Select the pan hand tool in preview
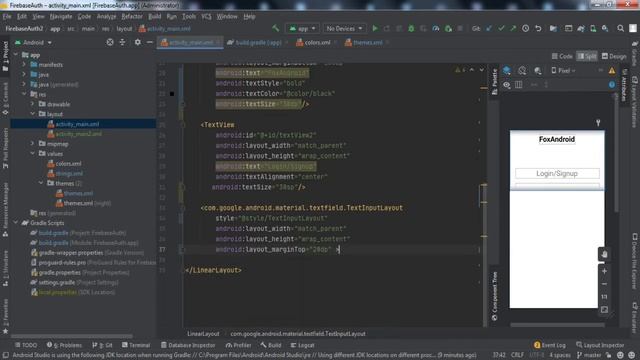 604,254
